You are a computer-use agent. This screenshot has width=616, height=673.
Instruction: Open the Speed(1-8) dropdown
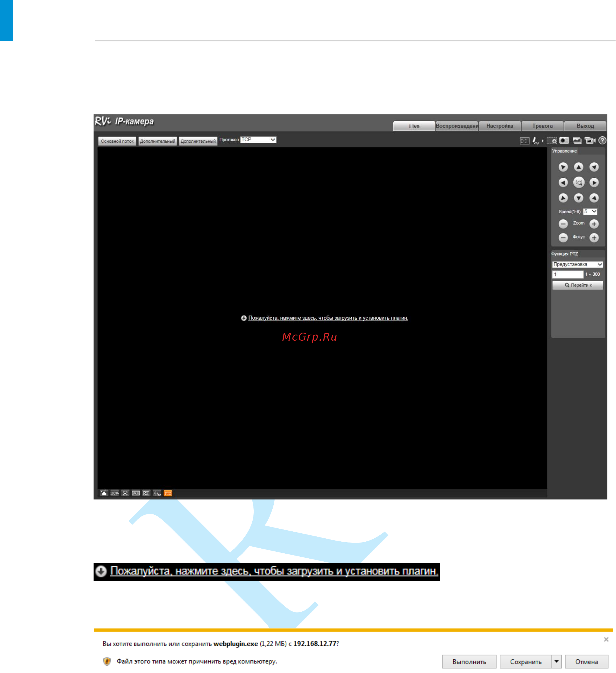click(590, 211)
